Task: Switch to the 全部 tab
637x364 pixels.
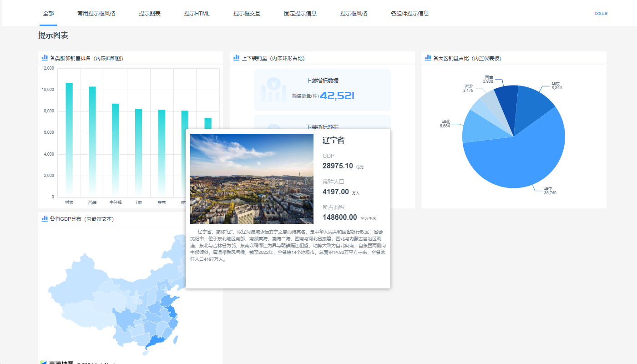Action: tap(48, 13)
